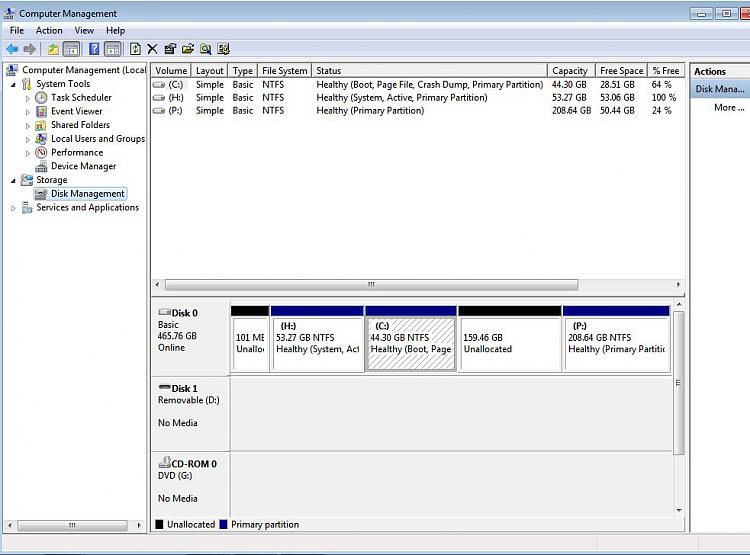Select the (P:) 208.64 GB partition block
Image resolution: width=750 pixels, height=555 pixels.
pos(616,339)
